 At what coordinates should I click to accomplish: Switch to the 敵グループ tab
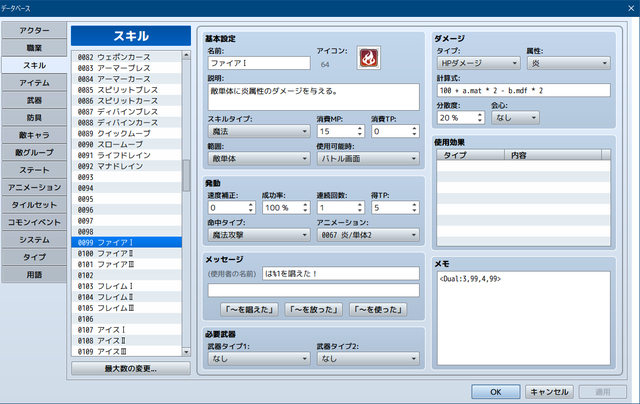click(x=34, y=153)
